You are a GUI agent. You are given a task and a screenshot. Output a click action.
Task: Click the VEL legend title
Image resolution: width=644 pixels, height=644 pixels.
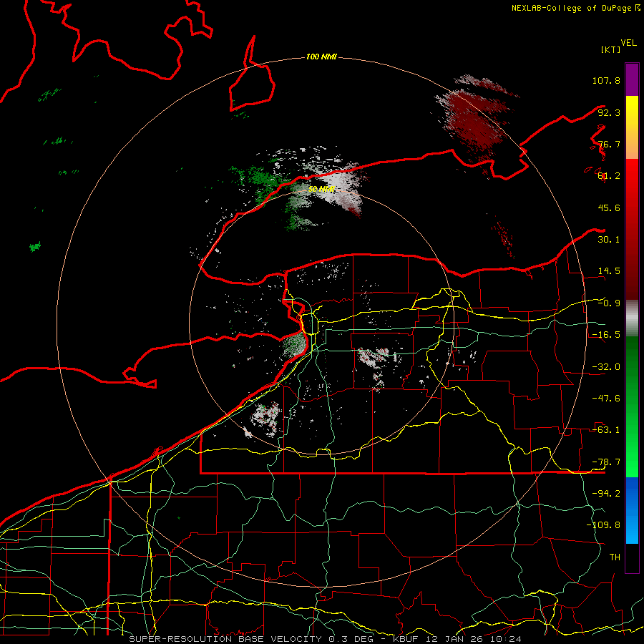[x=628, y=43]
